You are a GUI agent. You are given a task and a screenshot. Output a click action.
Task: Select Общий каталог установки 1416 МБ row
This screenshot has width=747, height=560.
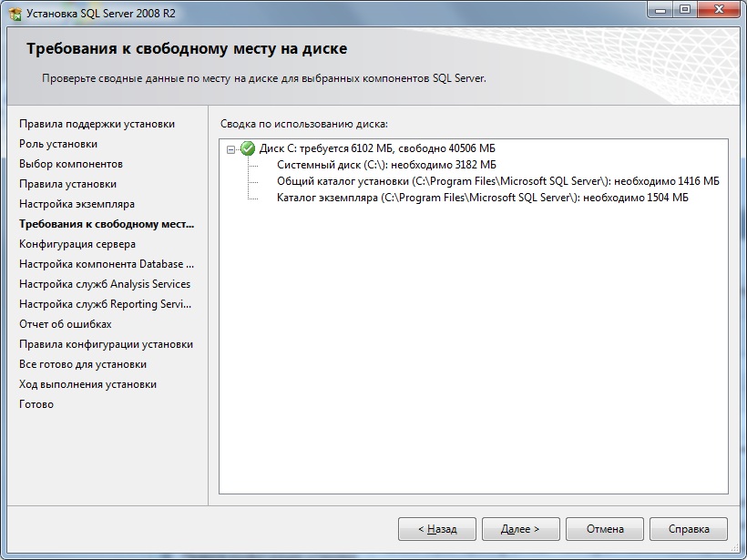tap(497, 181)
